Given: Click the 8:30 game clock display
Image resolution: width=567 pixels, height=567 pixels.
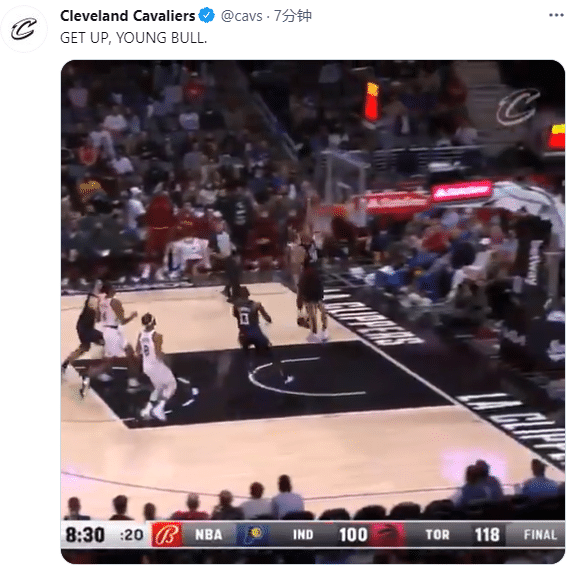Looking at the screenshot, I should (85, 534).
